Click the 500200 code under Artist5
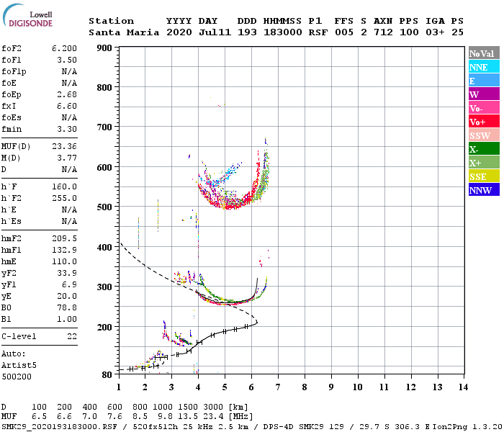Viewport: 504px width, 432px height. click(x=17, y=377)
